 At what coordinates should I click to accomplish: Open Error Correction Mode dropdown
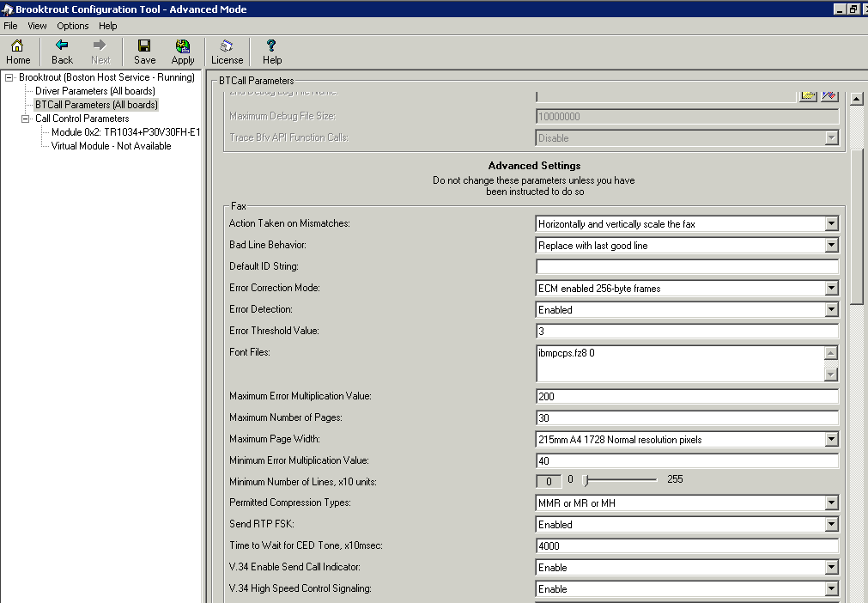[x=831, y=288]
